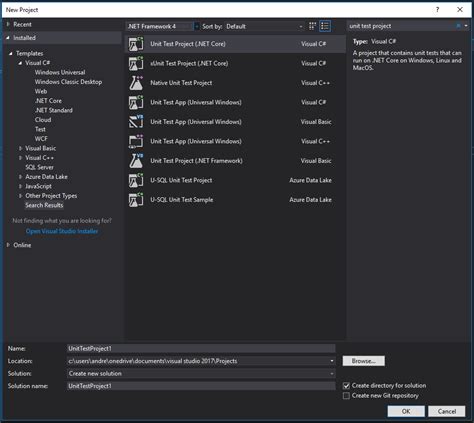Viewport: 474px width, 423px height.
Task: Click the xUnit Test Project (.NET Core) icon
Action: pos(136,63)
